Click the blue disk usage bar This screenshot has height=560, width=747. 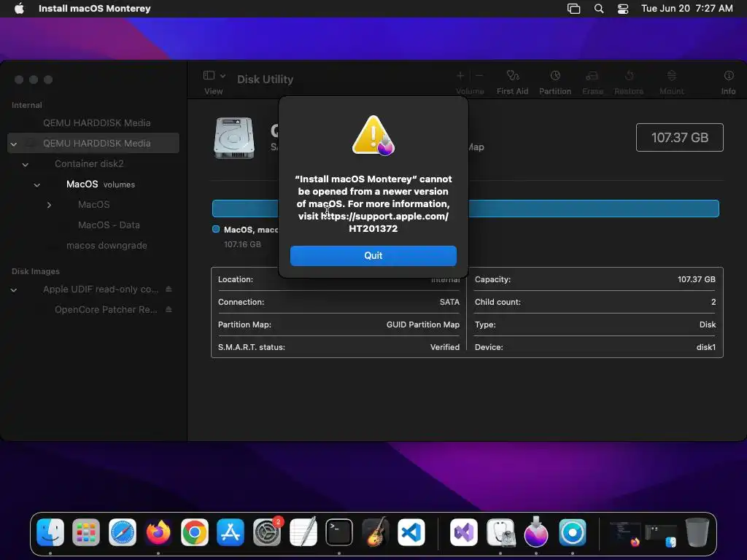coord(465,209)
